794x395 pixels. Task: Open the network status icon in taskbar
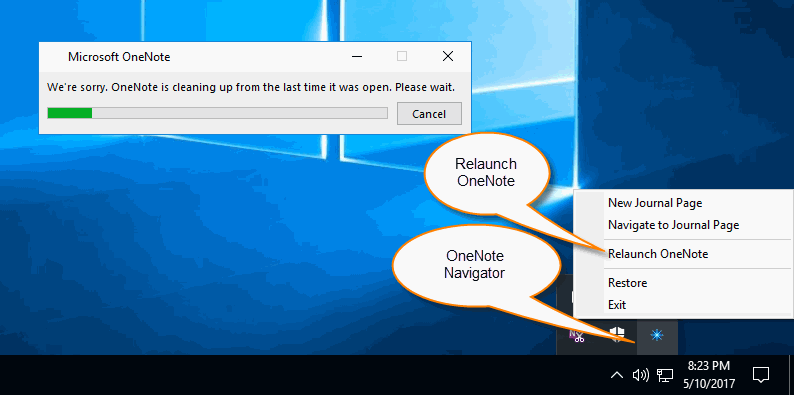(x=665, y=375)
